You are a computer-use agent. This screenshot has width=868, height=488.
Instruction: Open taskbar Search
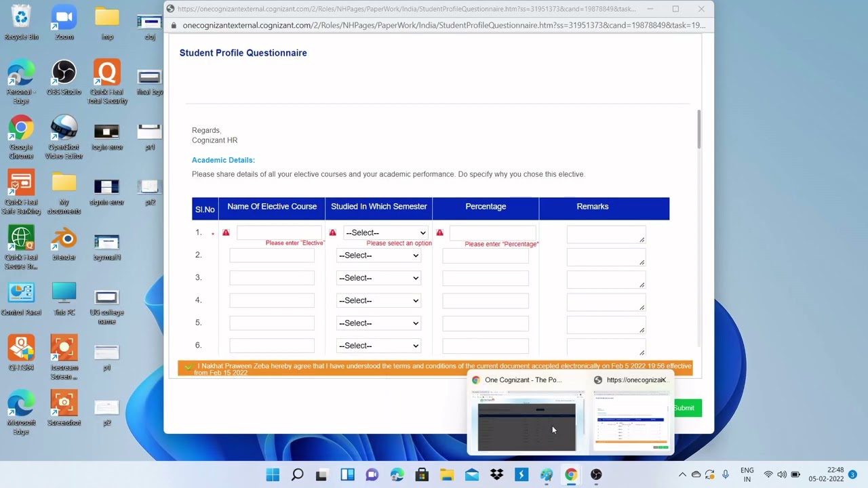click(x=297, y=474)
